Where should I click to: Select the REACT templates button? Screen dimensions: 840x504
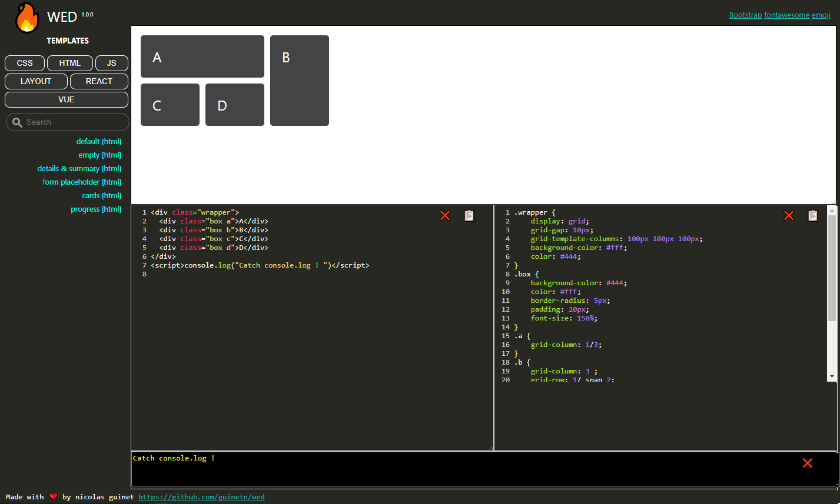coord(99,81)
